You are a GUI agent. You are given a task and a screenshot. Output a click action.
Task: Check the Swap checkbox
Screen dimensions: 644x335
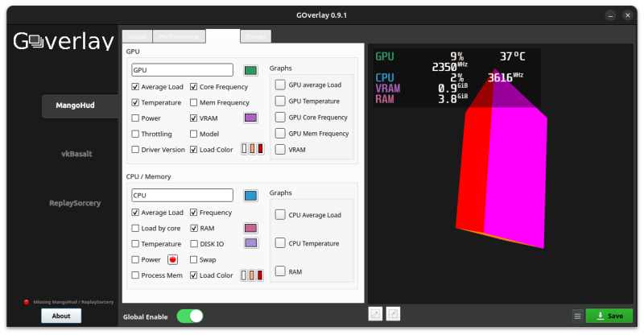coord(193,260)
